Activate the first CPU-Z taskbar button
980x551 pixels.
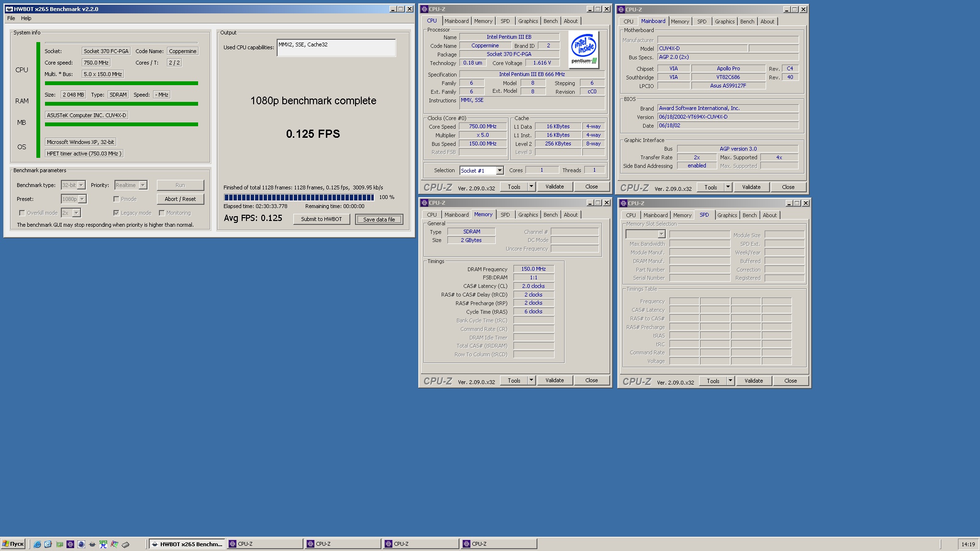pos(265,544)
